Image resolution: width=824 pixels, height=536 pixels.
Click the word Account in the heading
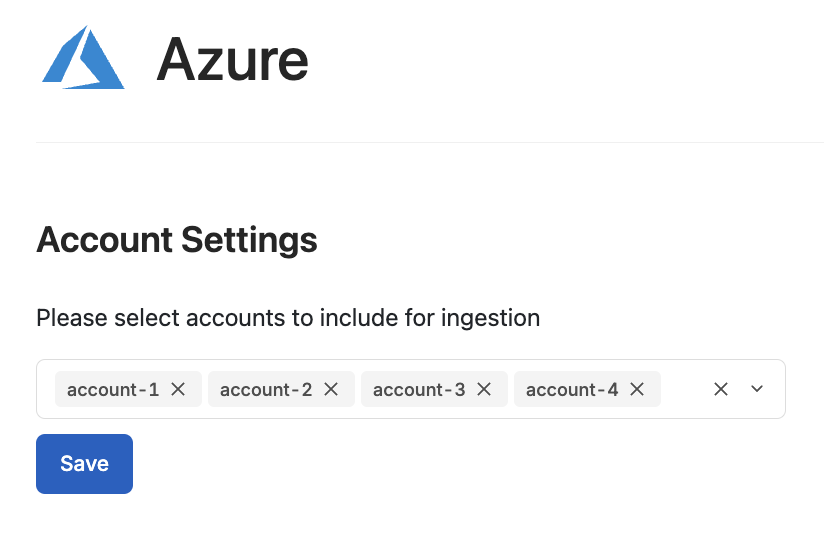[104, 240]
